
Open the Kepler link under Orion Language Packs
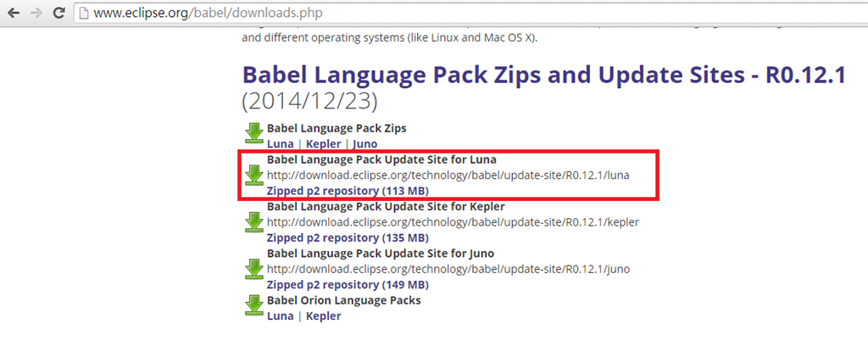322,316
